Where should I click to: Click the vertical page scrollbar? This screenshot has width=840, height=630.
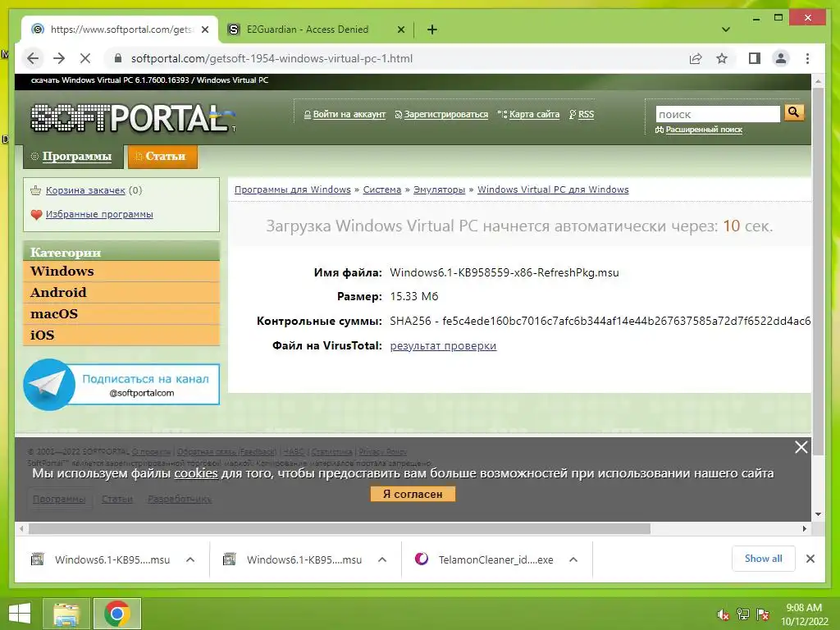pos(818,271)
